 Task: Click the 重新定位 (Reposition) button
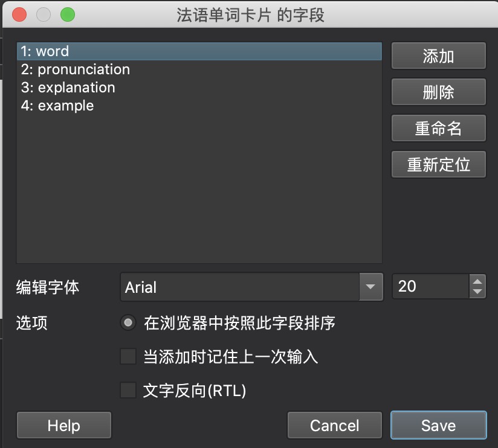[x=438, y=164]
